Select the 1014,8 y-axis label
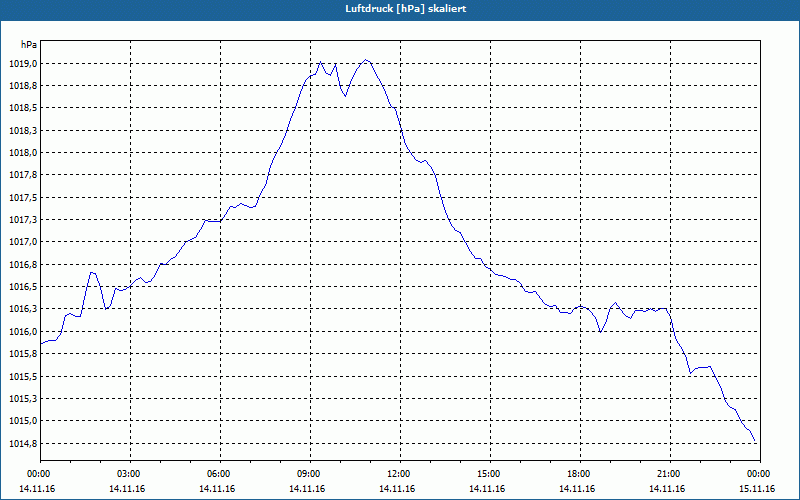800x500 pixels. 23,443
